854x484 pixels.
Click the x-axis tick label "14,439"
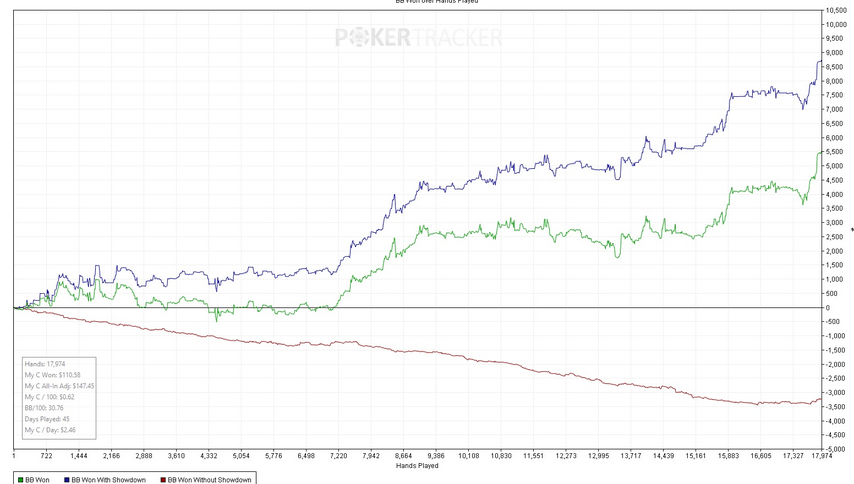663,456
